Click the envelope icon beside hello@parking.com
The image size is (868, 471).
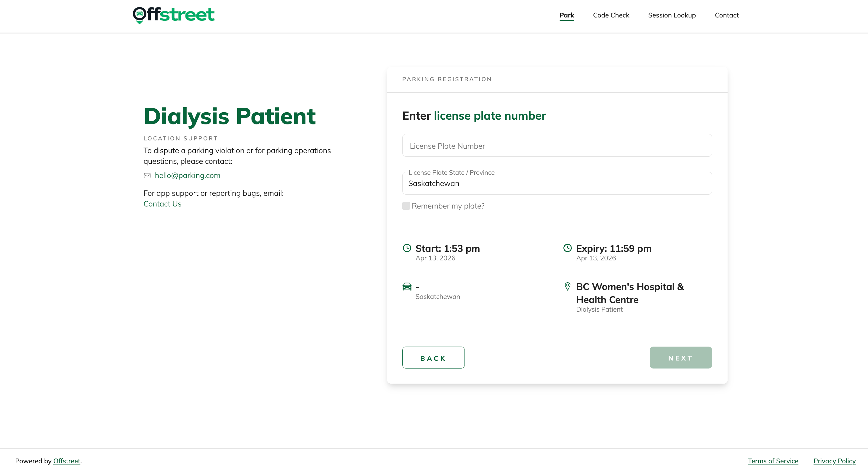(147, 176)
